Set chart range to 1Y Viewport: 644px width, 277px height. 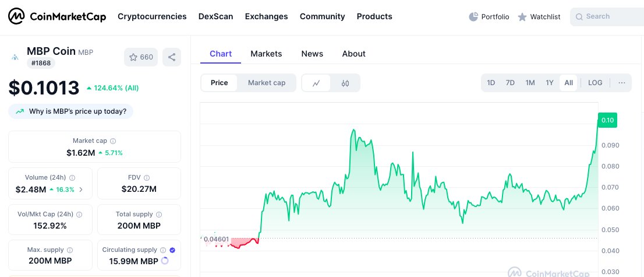coord(550,83)
